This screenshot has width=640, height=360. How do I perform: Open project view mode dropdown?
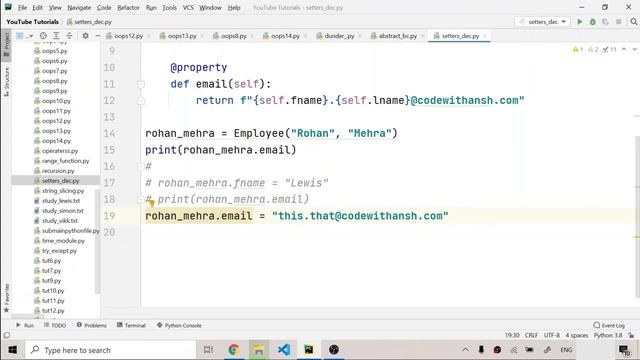[x=24, y=36]
